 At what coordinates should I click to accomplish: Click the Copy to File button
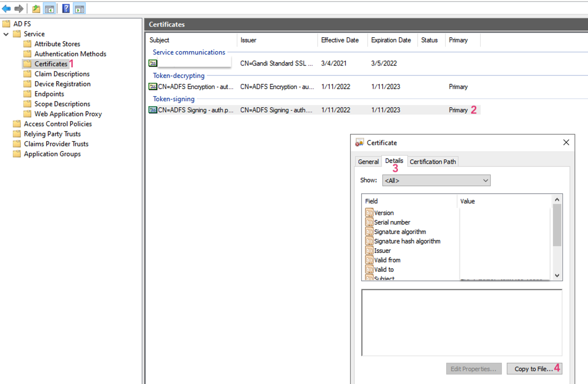tap(534, 368)
